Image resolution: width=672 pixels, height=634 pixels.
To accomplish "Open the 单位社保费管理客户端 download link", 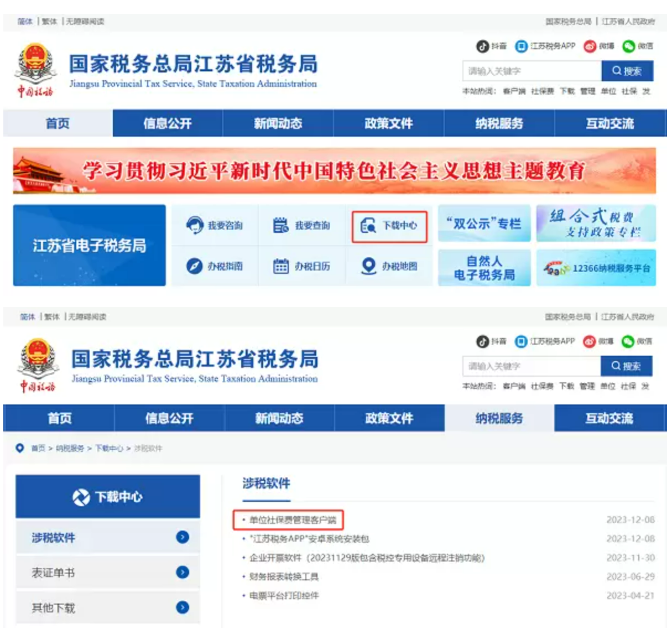I will click(x=293, y=520).
